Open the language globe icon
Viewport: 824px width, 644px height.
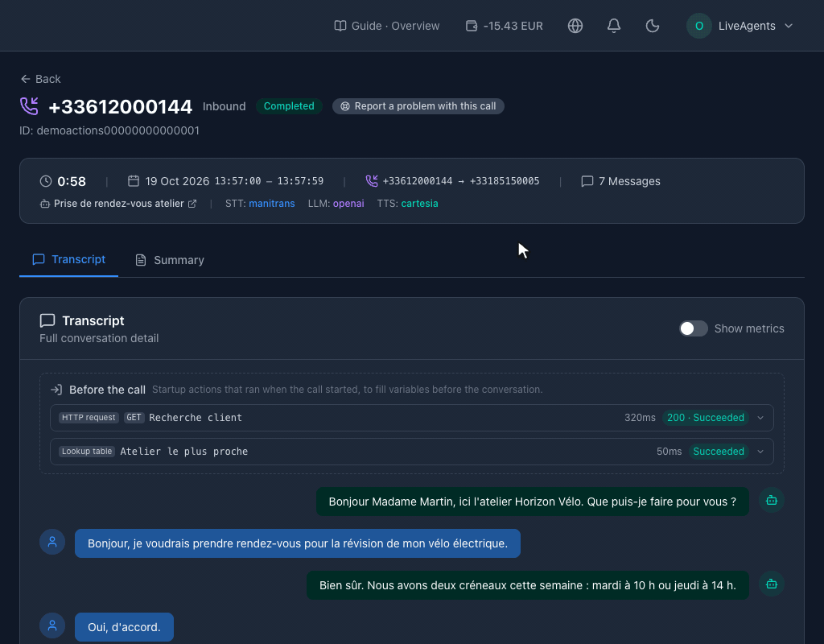[575, 26]
